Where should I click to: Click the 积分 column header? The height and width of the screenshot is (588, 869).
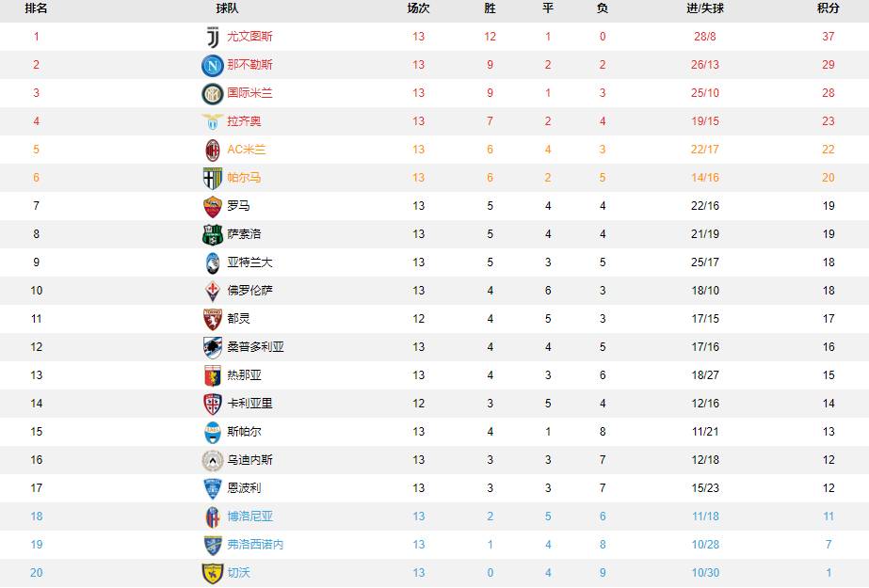(x=828, y=8)
